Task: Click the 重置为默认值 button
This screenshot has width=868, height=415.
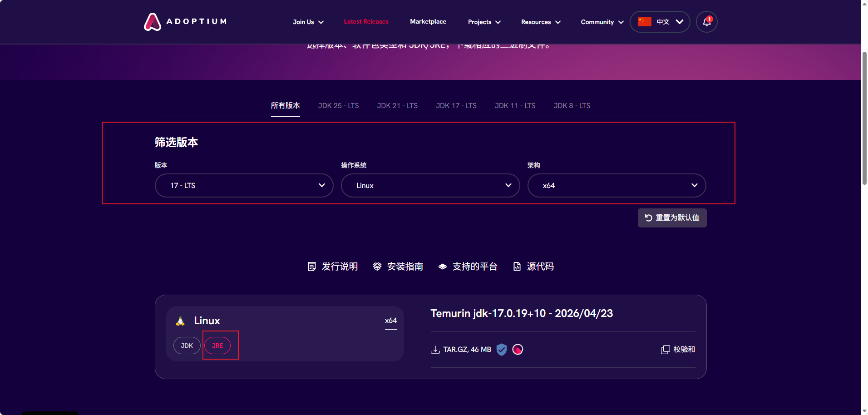Action: [x=672, y=218]
